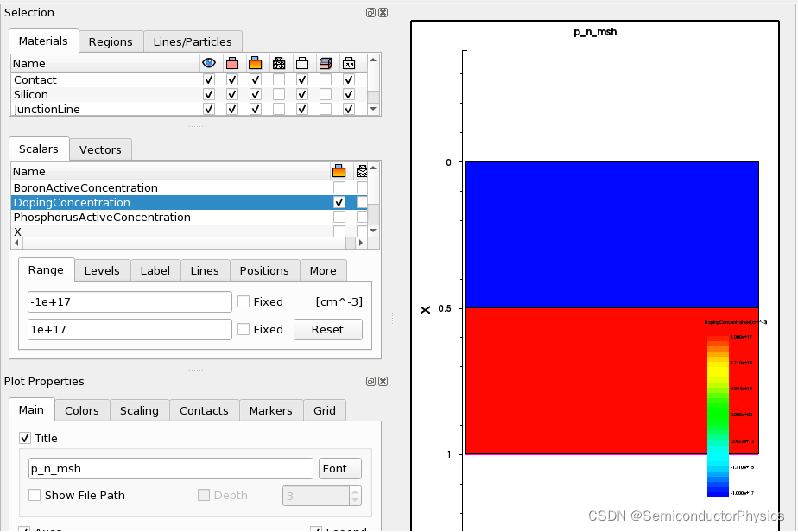The height and width of the screenshot is (532, 798).
Task: Click the Depth spinner up arrow
Action: [x=355, y=491]
